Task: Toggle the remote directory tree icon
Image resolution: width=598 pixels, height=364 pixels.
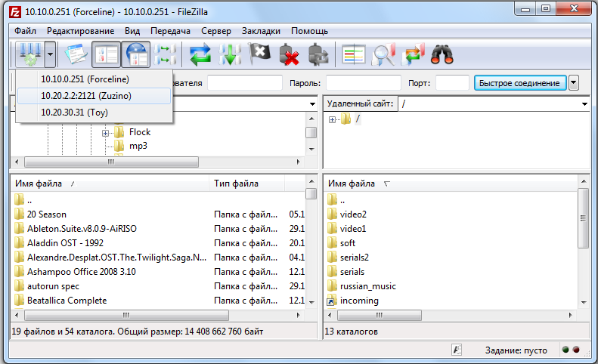Action: [x=136, y=54]
